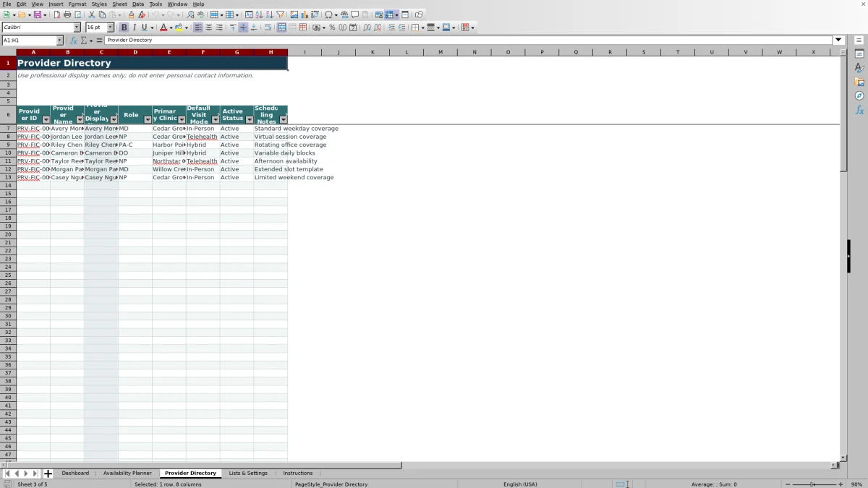Open Active Status column filter dropdown
This screenshot has height=488, width=868.
(250, 119)
